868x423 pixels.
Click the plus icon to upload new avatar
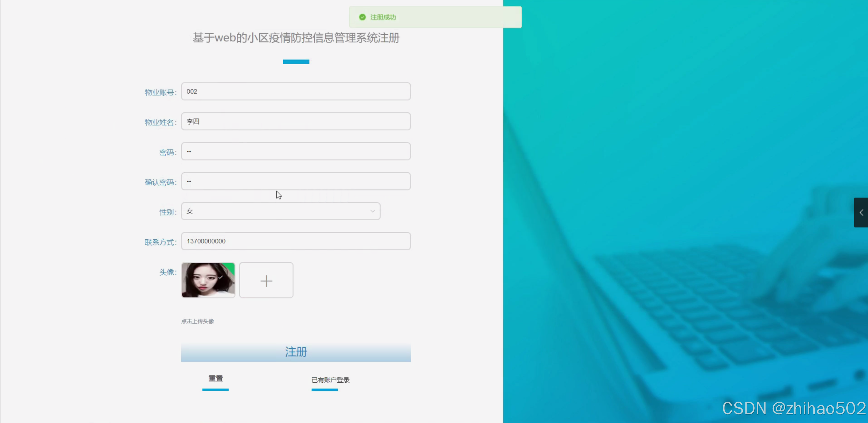[266, 280]
